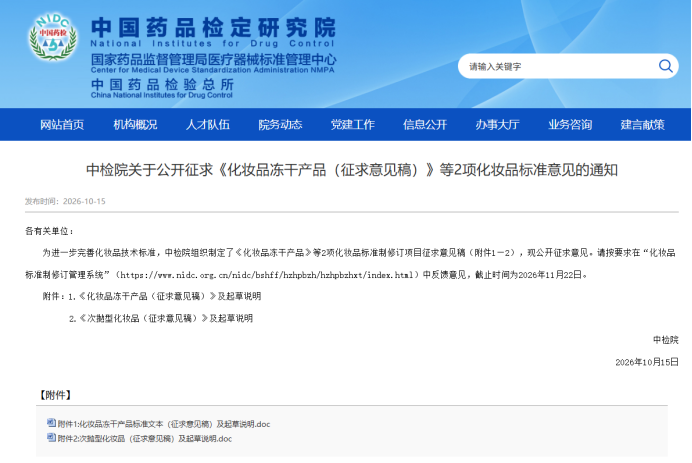Open the 党建工作 menu item

point(353,124)
